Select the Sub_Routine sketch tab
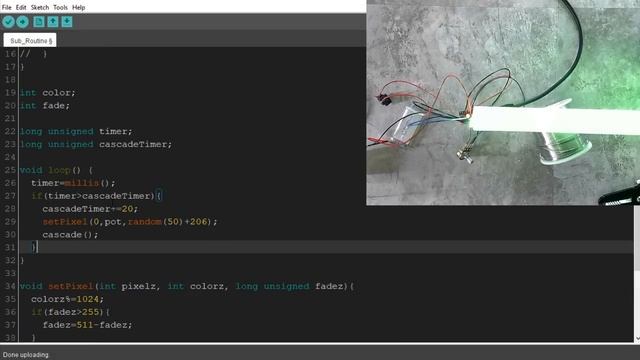 point(30,40)
